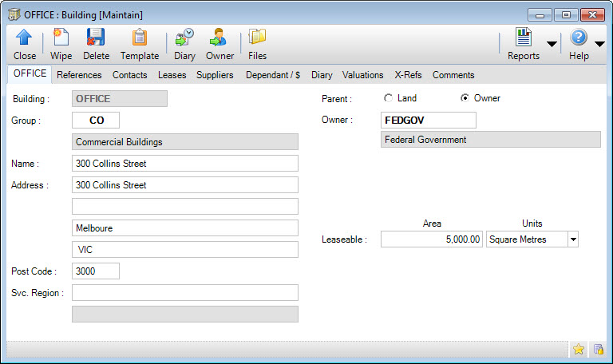613x364 pixels.
Task: Click the state field containing VIC
Action: 185,249
